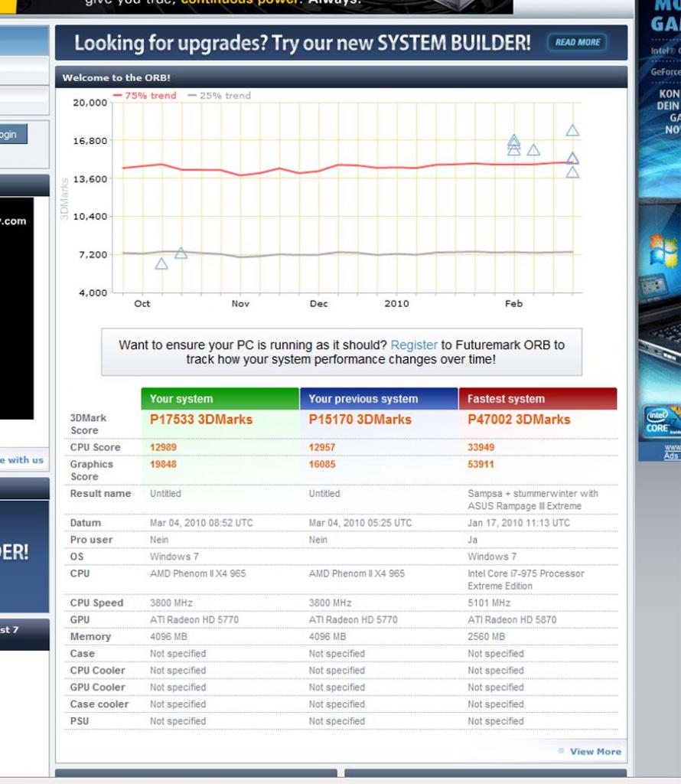Click the READ MORE button in banner
Viewport: 681px width, 784px height.
pos(577,43)
